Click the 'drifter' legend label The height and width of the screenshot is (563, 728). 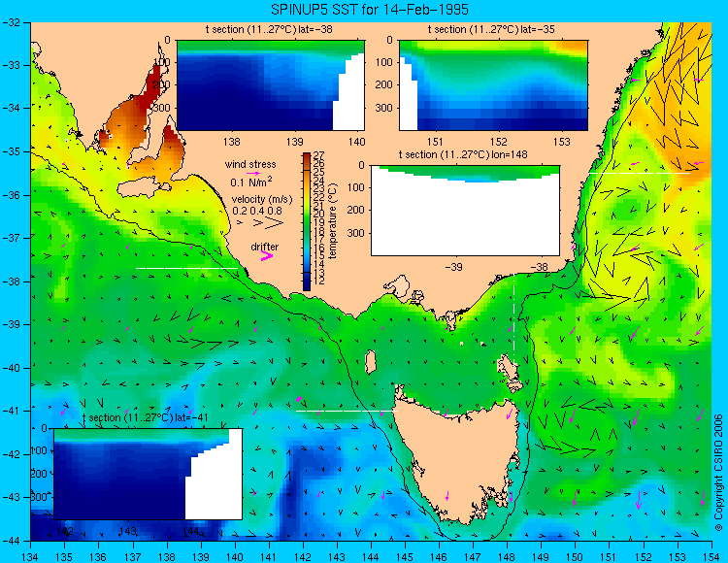[x=265, y=247]
